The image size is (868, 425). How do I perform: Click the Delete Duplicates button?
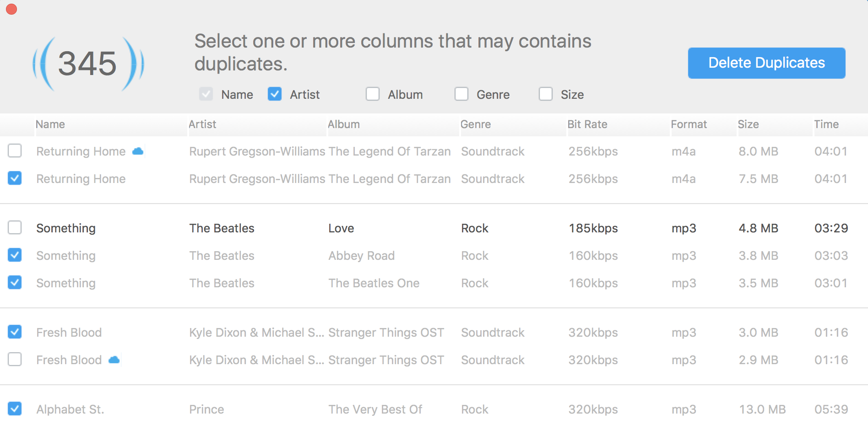[766, 63]
